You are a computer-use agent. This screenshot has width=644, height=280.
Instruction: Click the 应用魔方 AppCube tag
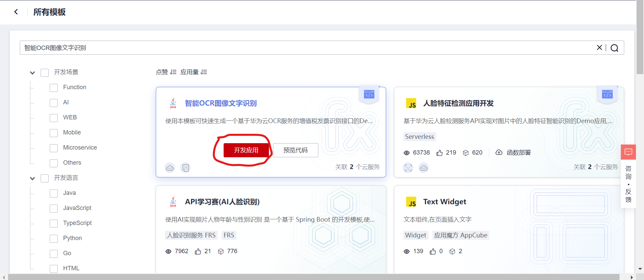pyautogui.click(x=460, y=235)
